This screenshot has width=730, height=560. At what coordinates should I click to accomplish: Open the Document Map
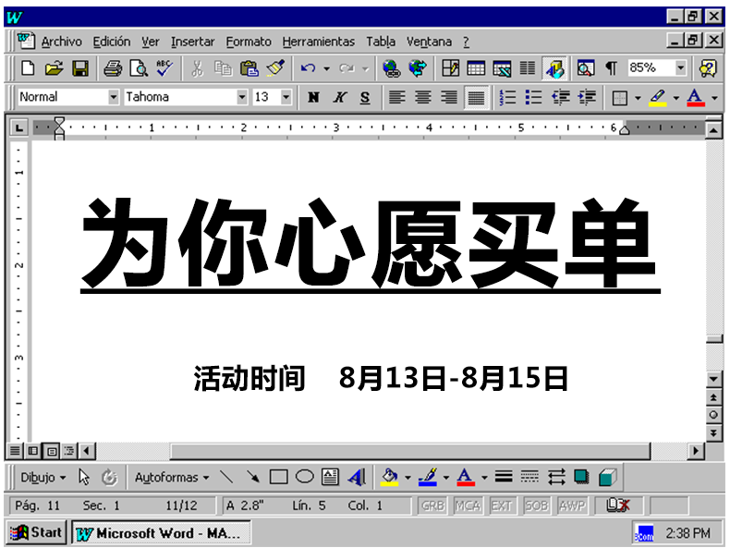(x=585, y=69)
